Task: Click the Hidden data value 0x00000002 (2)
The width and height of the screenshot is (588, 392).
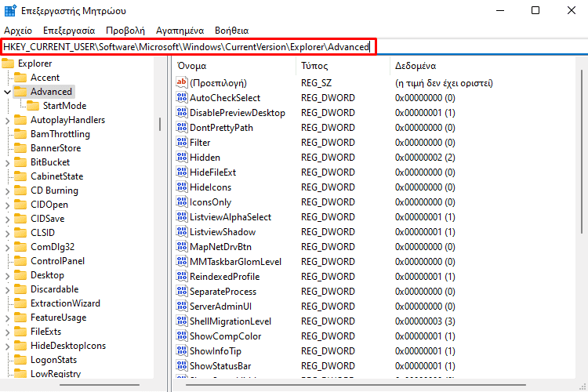Action: pos(425,158)
